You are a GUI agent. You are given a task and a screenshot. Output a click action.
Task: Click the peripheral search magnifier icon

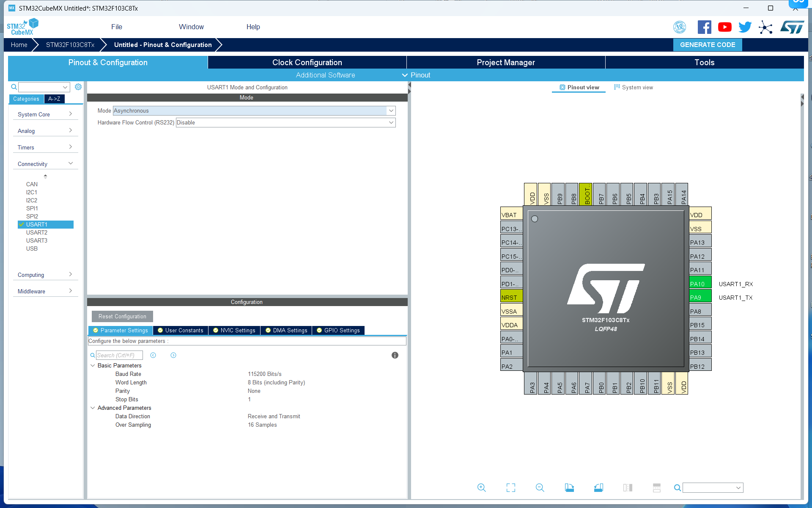[14, 87]
